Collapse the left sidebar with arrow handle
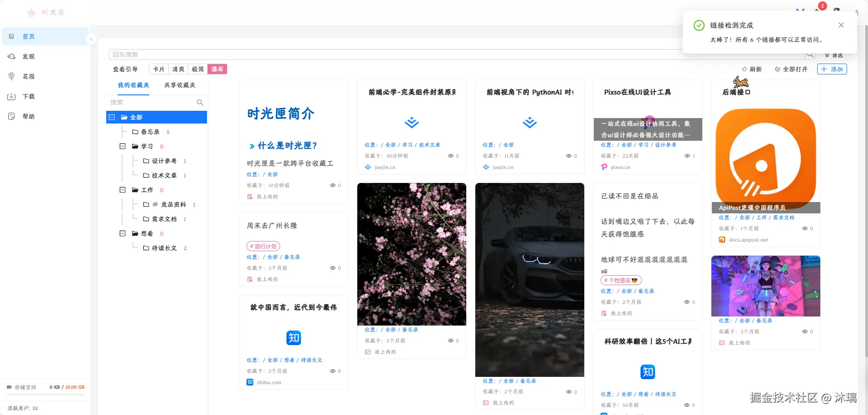This screenshot has width=868, height=415. 91,39
